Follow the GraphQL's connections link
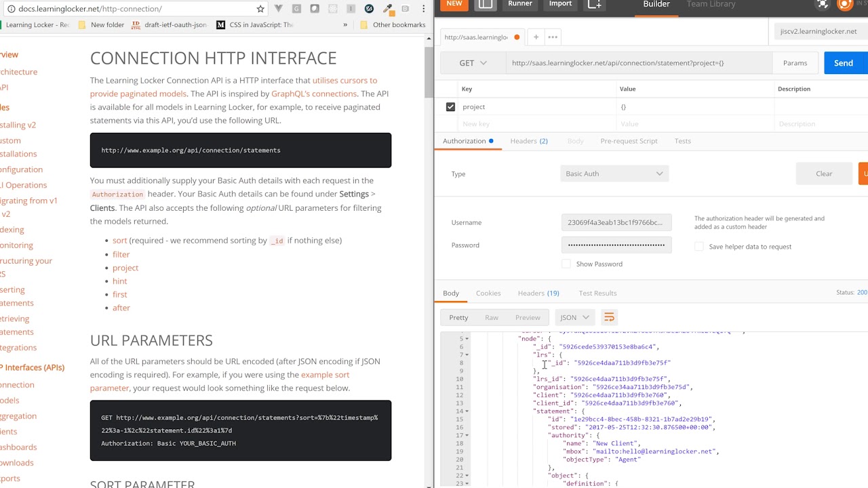 point(314,94)
